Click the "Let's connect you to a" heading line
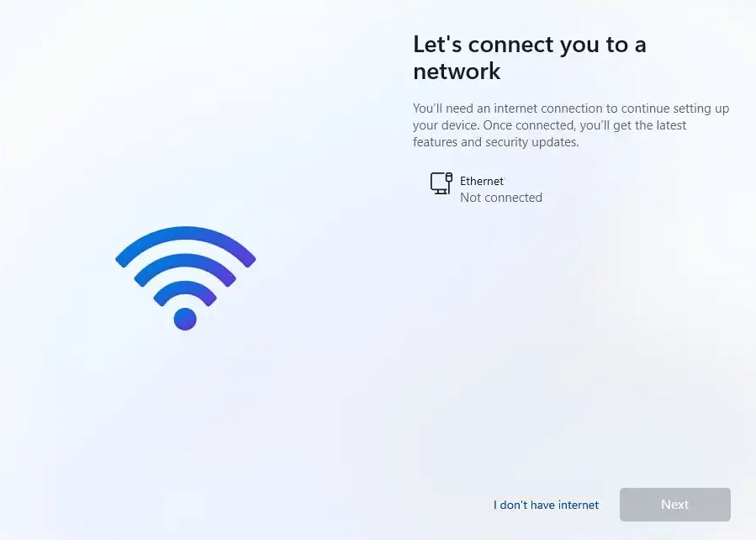The image size is (756, 540). [x=530, y=45]
